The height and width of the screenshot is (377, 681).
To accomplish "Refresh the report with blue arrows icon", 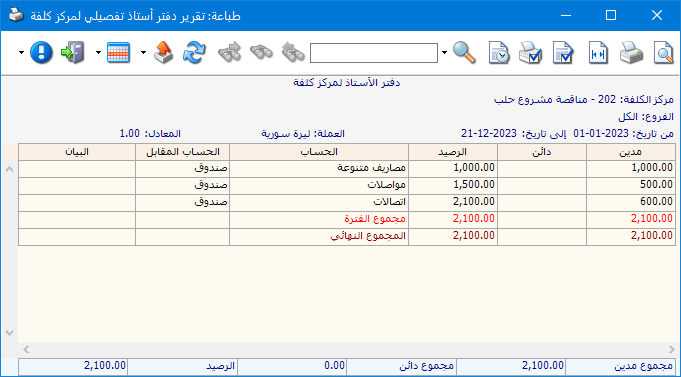I will click(x=194, y=53).
